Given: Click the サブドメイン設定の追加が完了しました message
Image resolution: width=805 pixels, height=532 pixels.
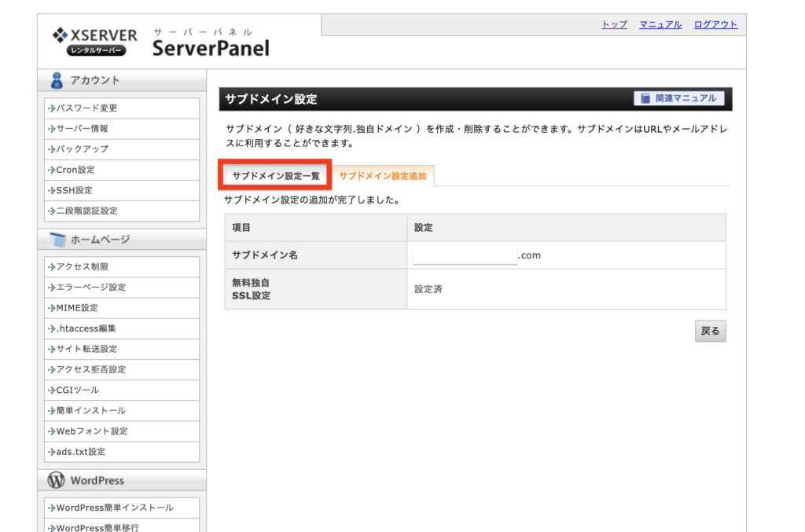Looking at the screenshot, I should click(x=312, y=200).
